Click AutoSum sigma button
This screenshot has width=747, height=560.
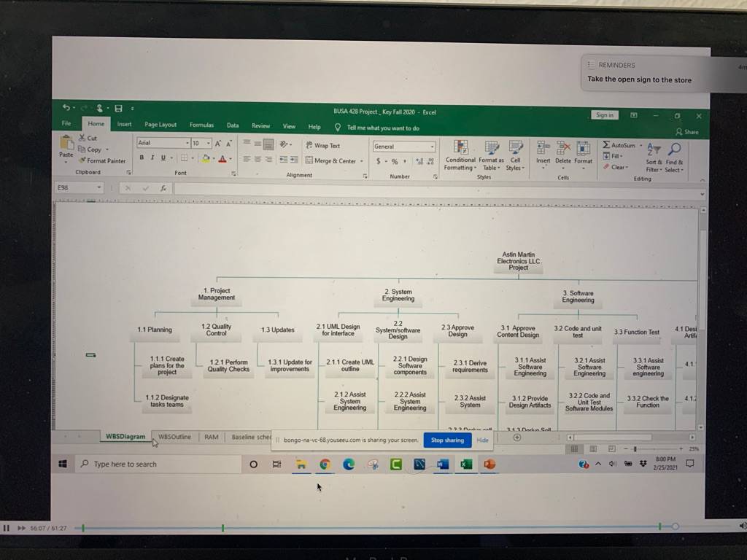pos(619,145)
